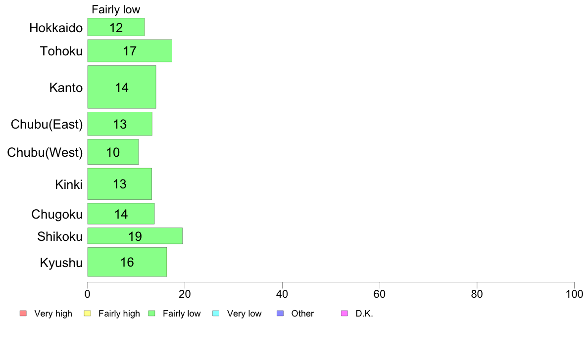Viewport: 588px width, 364px height.
Task: Select the Tohoku bar showing 17
Action: (x=130, y=50)
